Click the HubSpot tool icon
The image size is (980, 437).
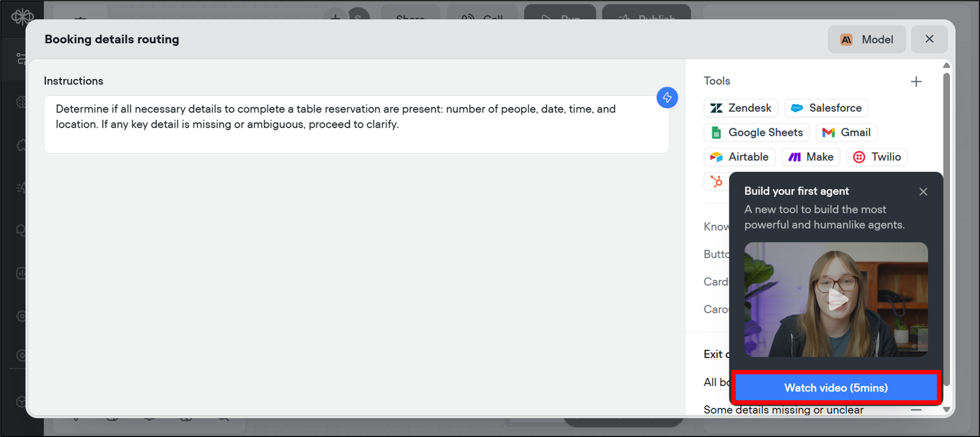(716, 181)
